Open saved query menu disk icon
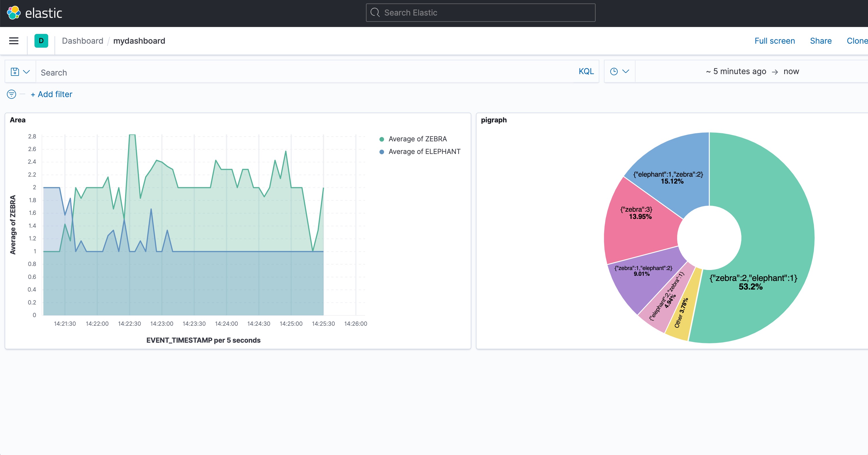 (x=15, y=72)
